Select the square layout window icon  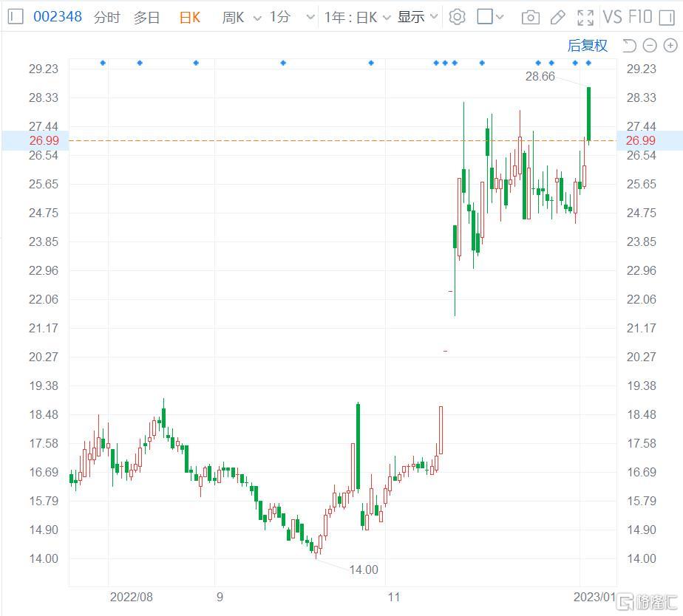coord(485,17)
